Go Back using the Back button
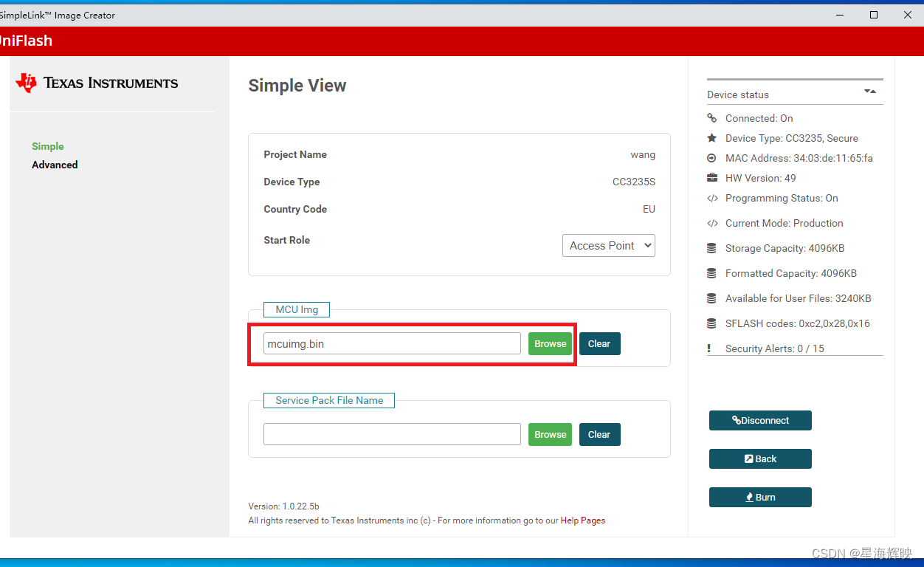Screen dimensions: 924x567 pos(760,458)
